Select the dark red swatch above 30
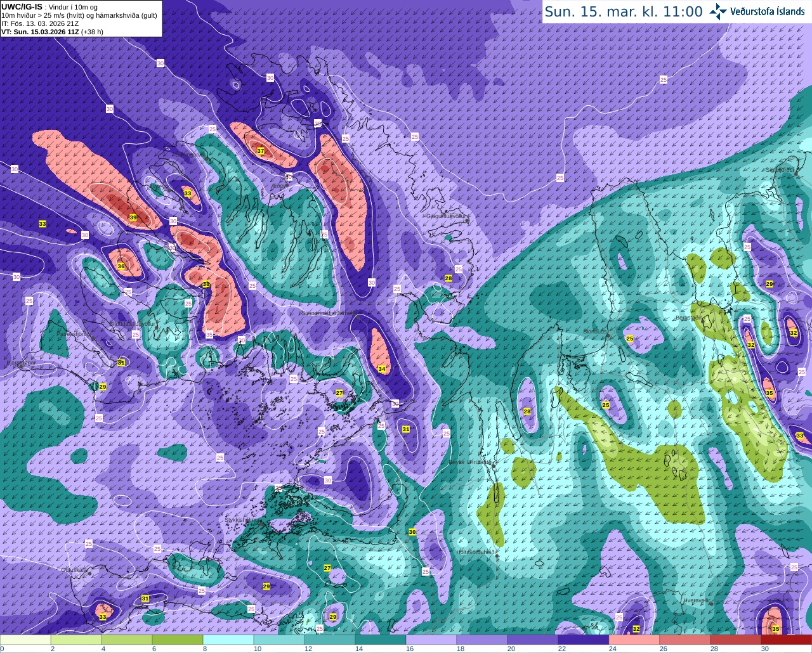812x653 pixels. 787,640
